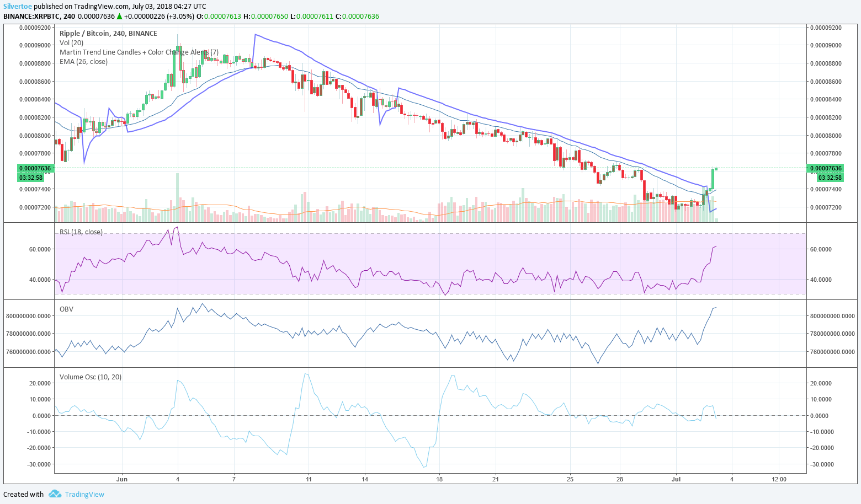Select the OBV pane label

(66, 309)
